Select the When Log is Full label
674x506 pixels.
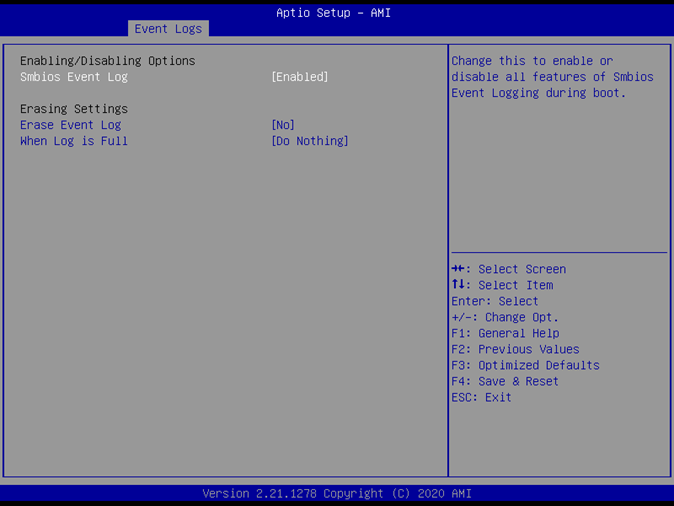pyautogui.click(x=74, y=141)
